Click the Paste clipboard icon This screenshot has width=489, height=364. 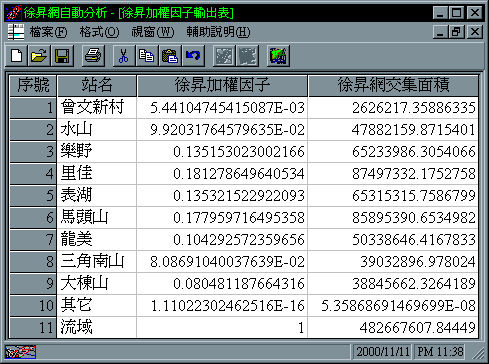(170, 56)
